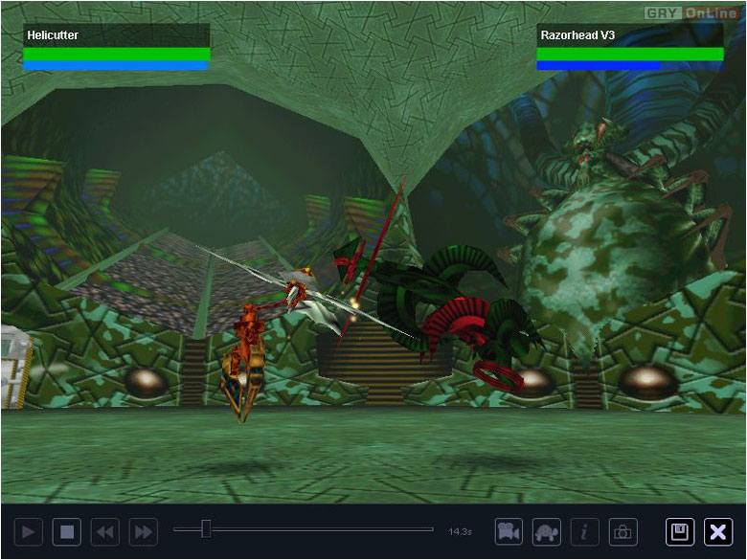Click the Helicutter name label
747x560 pixels.
coord(54,35)
